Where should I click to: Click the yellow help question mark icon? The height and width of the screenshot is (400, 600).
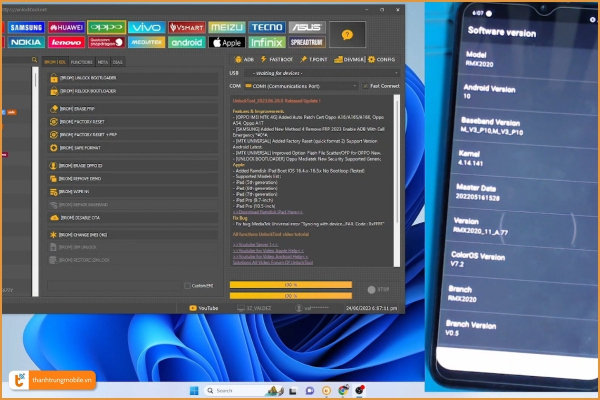tap(347, 35)
